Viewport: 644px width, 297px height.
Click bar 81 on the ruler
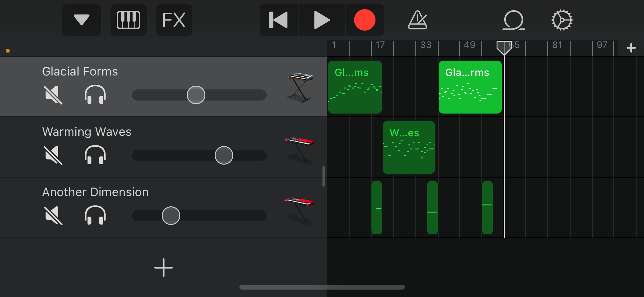coord(557,45)
